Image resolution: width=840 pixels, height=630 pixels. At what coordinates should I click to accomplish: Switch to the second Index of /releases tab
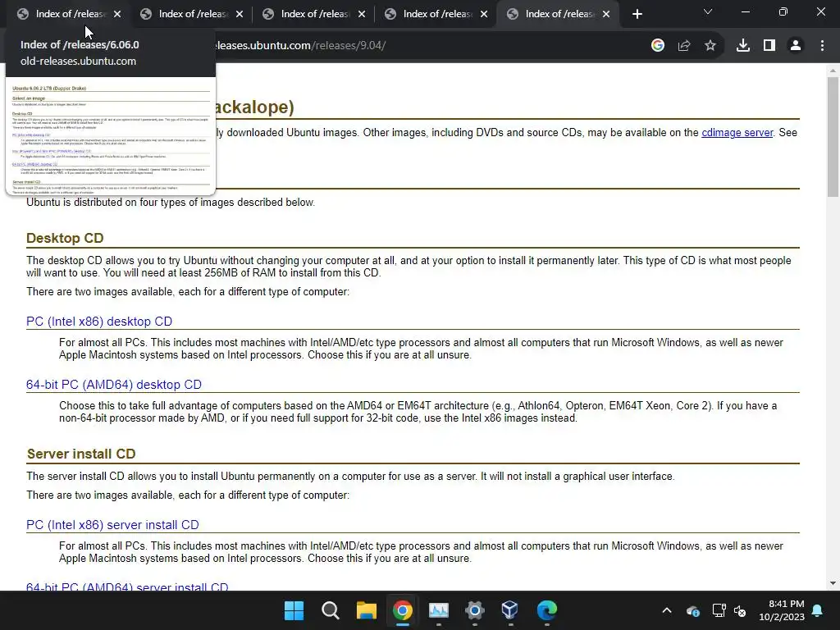[x=192, y=14]
